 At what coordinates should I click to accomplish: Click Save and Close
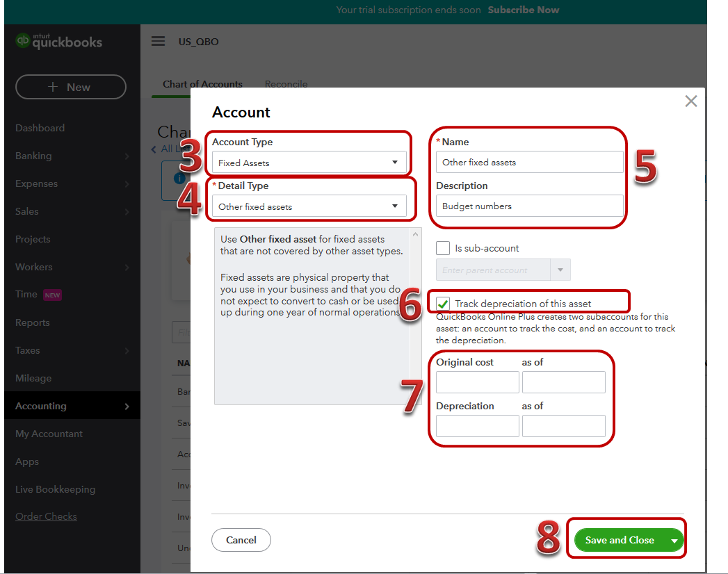(x=618, y=540)
